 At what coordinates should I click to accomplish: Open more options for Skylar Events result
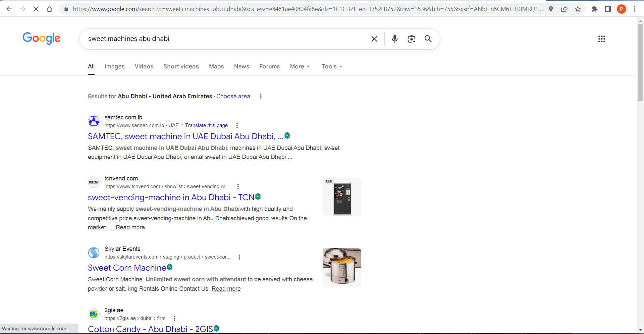click(x=239, y=257)
